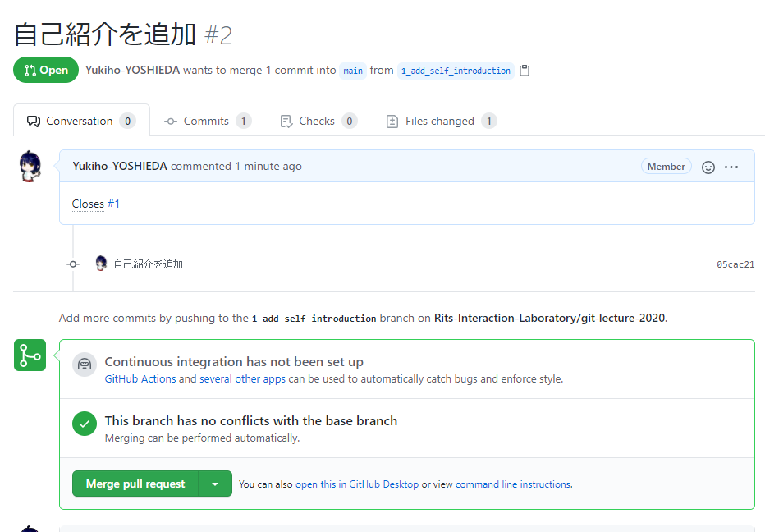Click the commit dot timeline icon
This screenshot has width=765, height=532.
coord(73,264)
